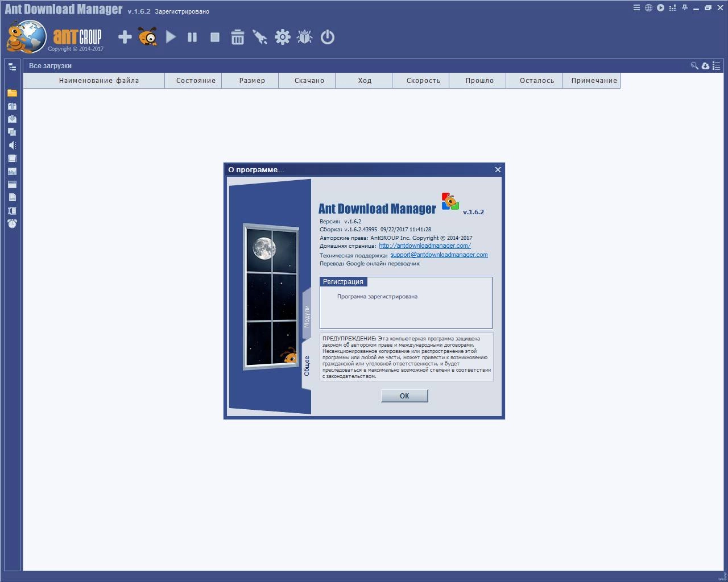Click the speed bars icon in title bar
The width and height of the screenshot is (728, 582).
click(673, 8)
